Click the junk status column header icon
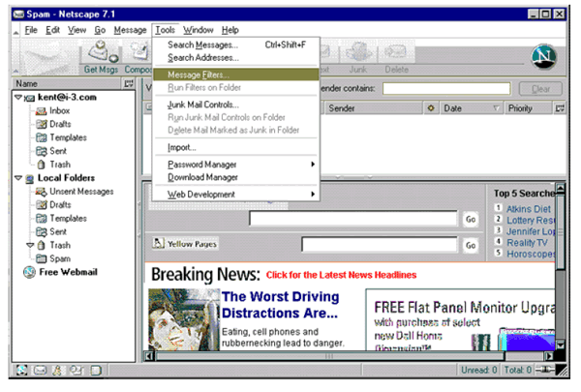 click(x=431, y=108)
